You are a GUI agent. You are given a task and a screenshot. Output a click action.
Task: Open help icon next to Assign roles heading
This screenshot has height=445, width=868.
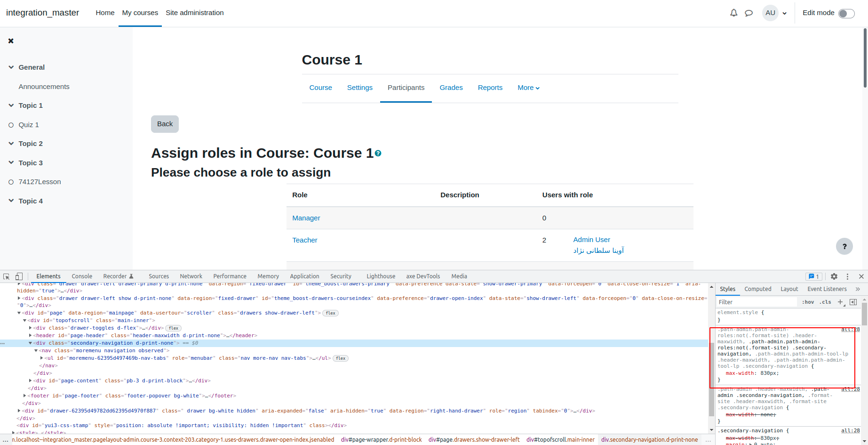tap(378, 154)
